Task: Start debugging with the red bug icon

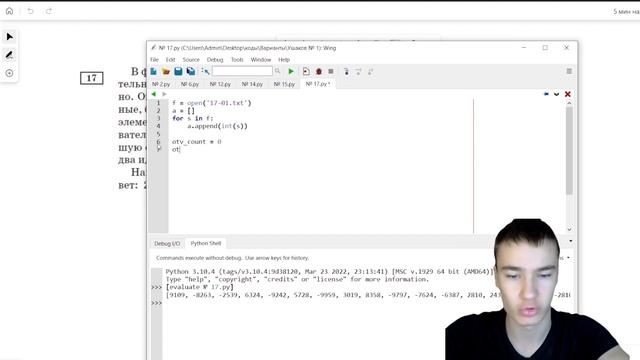Action: pos(319,71)
